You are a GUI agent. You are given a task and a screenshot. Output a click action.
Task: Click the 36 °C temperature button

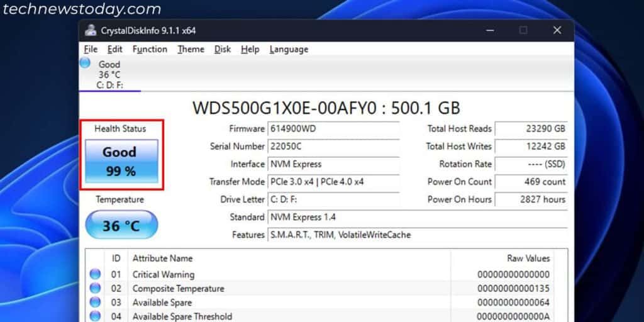(121, 225)
